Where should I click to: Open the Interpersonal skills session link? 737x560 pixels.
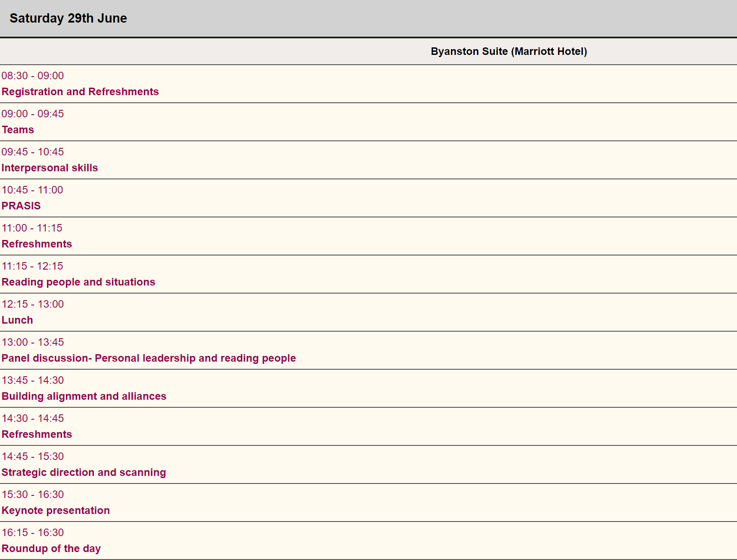[x=50, y=168]
